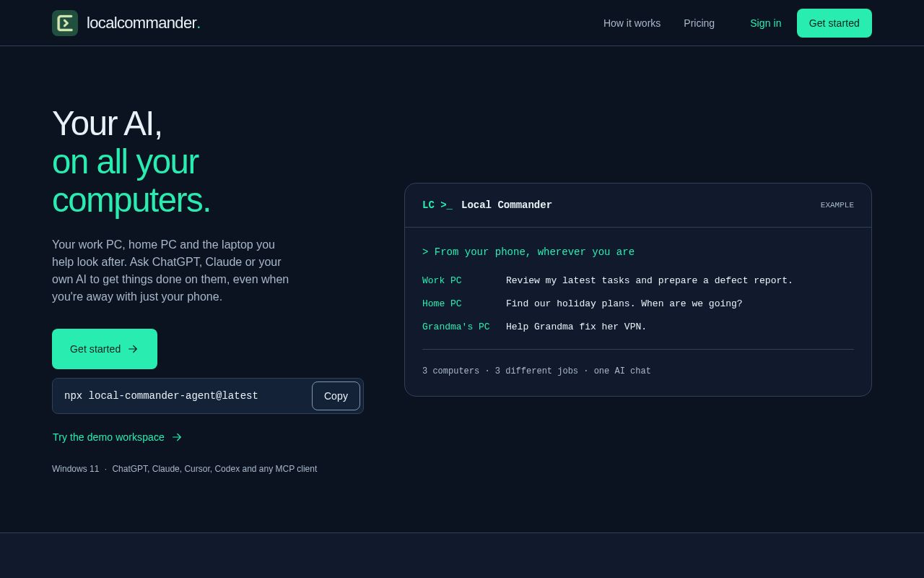This screenshot has width=924, height=578.
Task: Click the Your AI, headline
Action: click(x=107, y=123)
